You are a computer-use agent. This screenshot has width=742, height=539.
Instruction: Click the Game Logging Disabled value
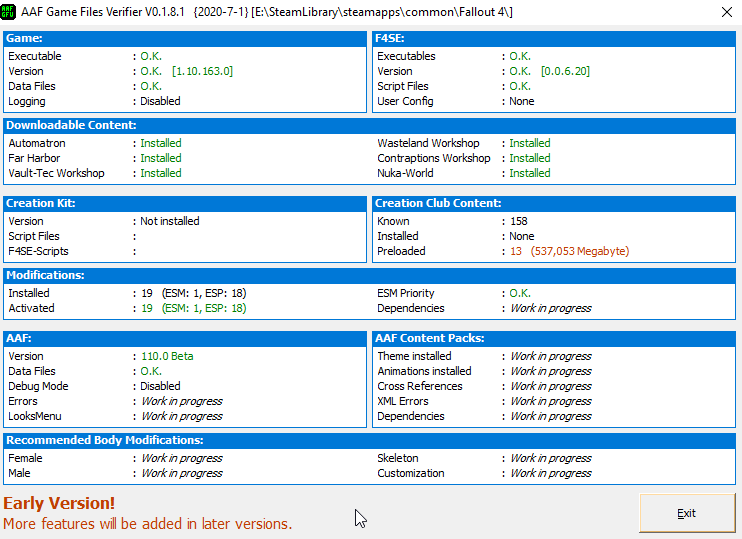(x=160, y=101)
